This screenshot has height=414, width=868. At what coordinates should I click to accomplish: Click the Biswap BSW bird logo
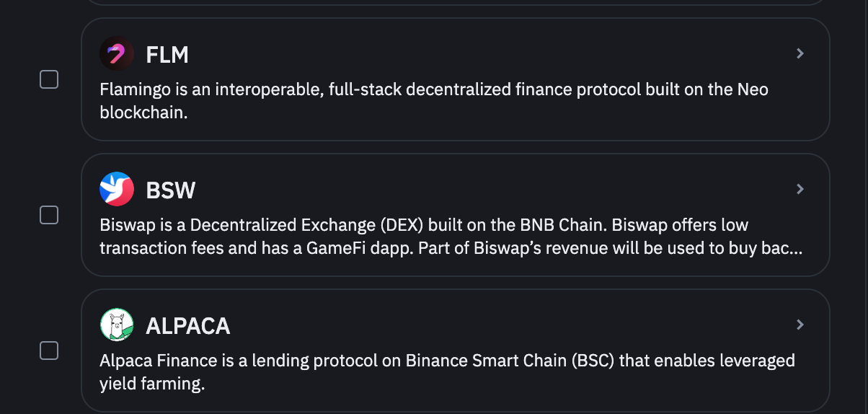coord(117,190)
